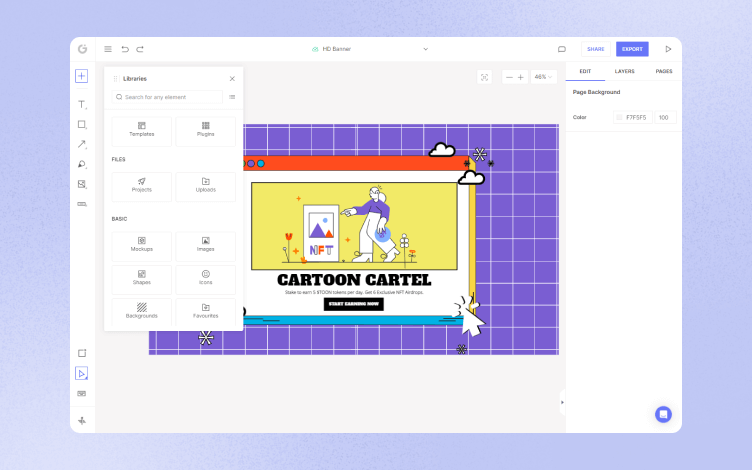Open the Favourites category

pyautogui.click(x=205, y=312)
